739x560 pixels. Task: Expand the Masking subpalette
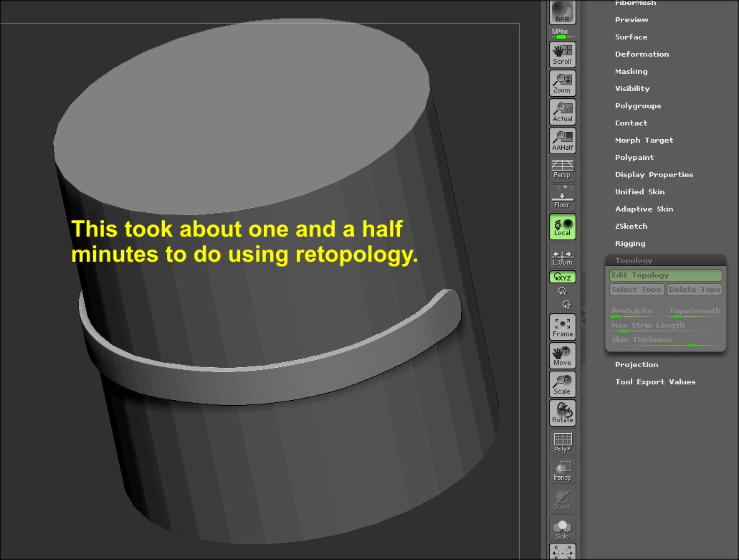[x=631, y=71]
